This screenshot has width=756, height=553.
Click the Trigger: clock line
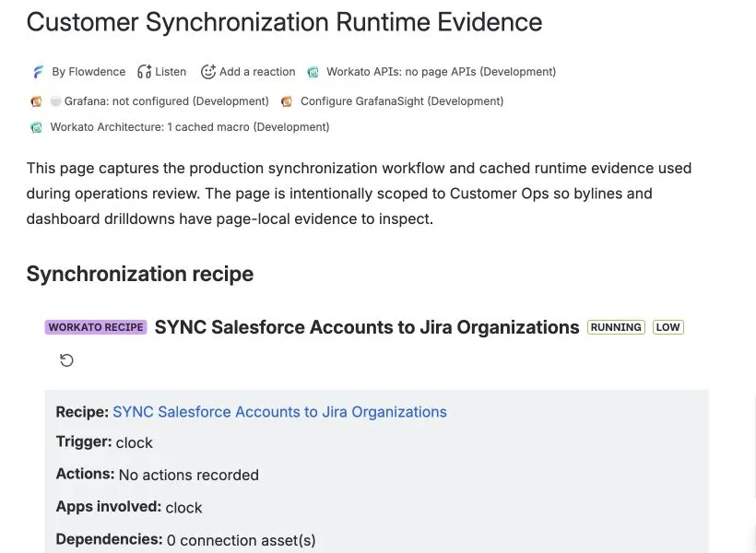pyautogui.click(x=104, y=442)
